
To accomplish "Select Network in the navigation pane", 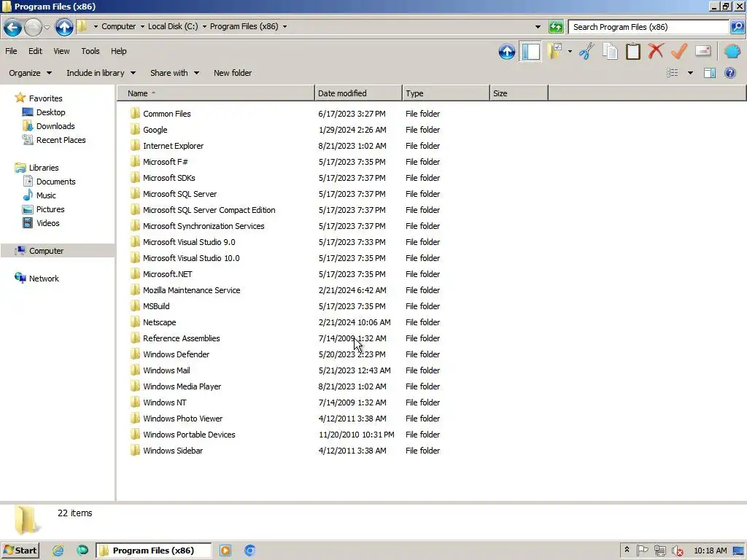I will (x=44, y=279).
